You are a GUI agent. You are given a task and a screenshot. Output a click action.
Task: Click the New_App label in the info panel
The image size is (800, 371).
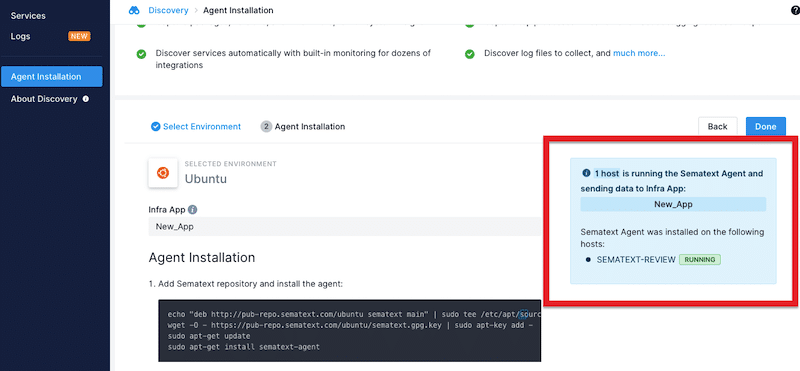coord(673,204)
